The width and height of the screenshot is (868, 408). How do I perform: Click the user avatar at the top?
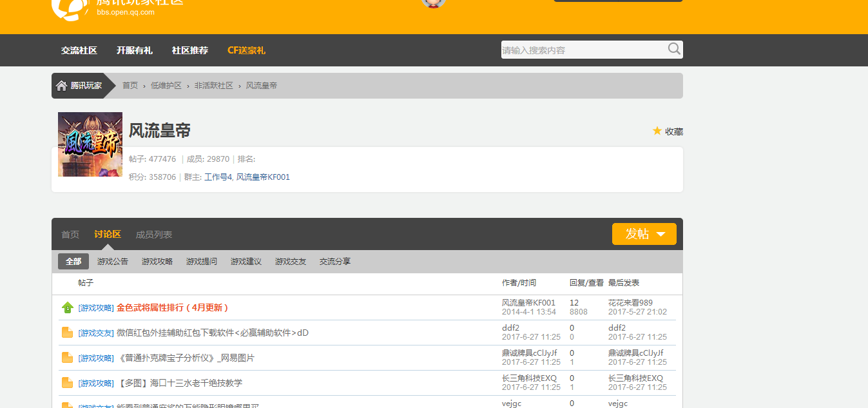tap(434, 3)
